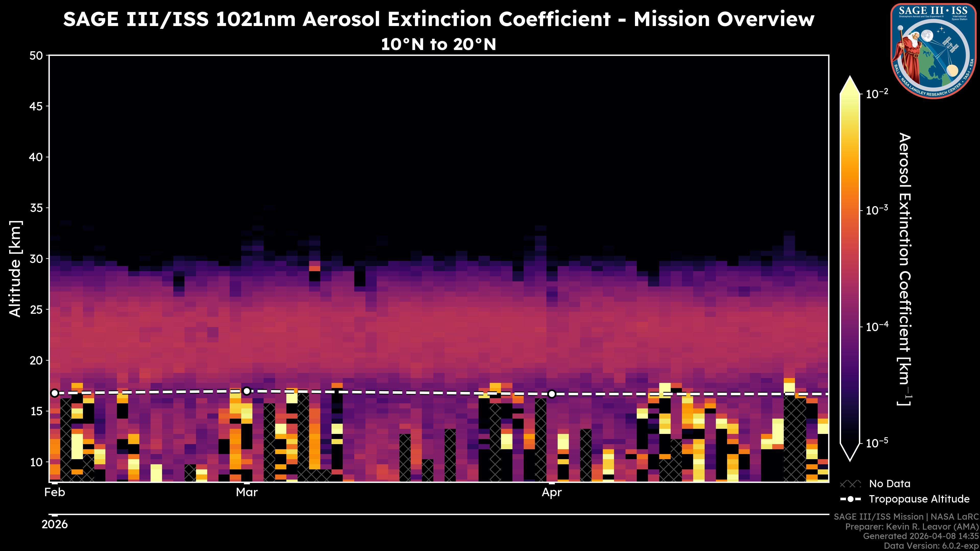This screenshot has width=980, height=551.
Task: Click the 50 km altitude tick label
Action: click(36, 56)
